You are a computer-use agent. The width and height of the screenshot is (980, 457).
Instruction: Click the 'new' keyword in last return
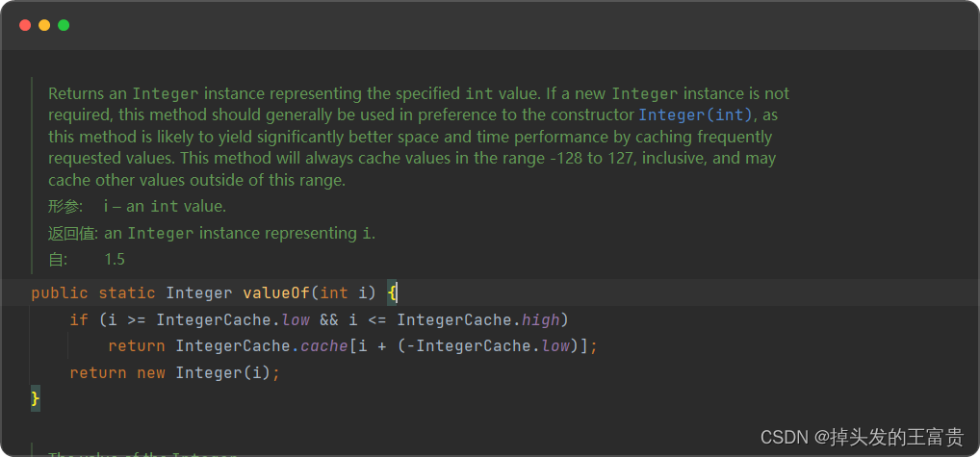[151, 372]
